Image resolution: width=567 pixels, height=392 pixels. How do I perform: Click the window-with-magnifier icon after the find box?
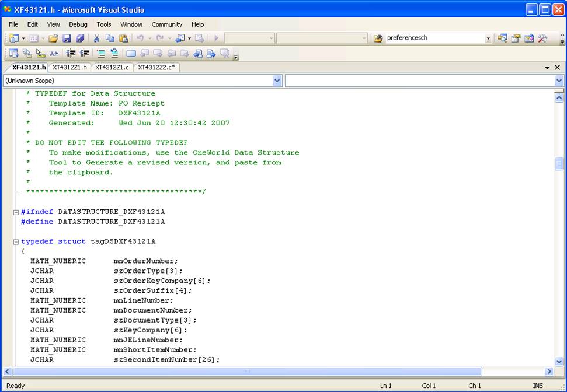click(x=502, y=38)
